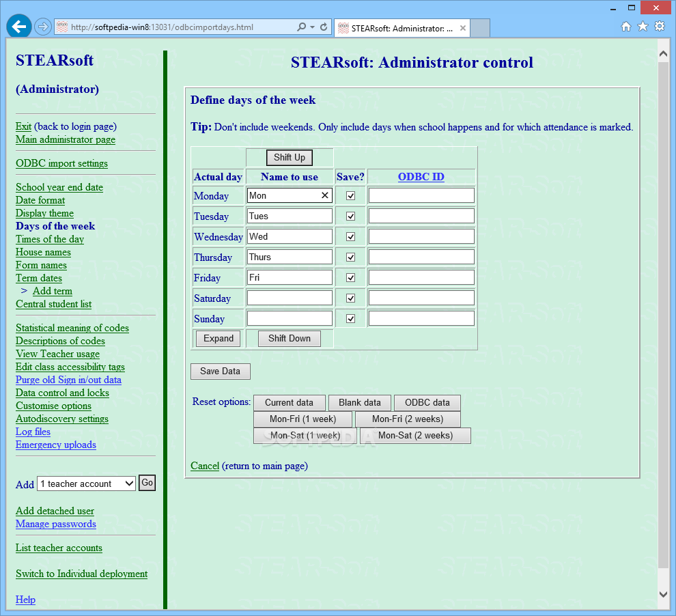
Task: Open the Display theme link
Action: click(x=45, y=213)
